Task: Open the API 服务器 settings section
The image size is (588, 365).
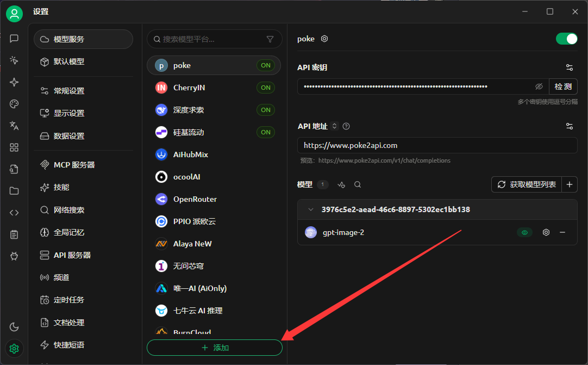Action: tap(83, 255)
